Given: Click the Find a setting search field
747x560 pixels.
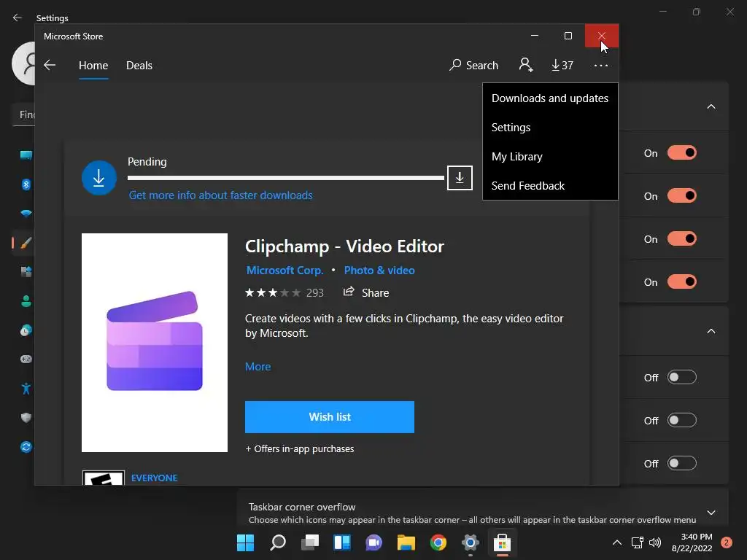Looking at the screenshot, I should (x=24, y=114).
